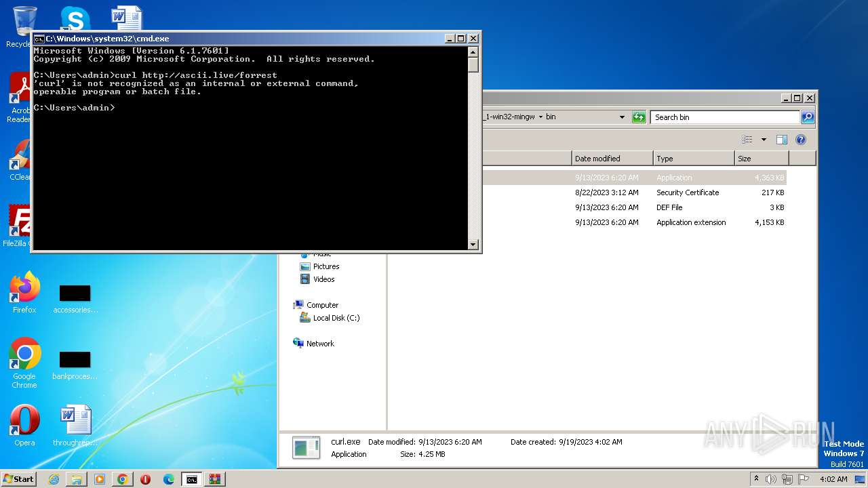The image size is (868, 488).
Task: Open the Acrobat Reader desktop shortcut
Action: pos(19,97)
